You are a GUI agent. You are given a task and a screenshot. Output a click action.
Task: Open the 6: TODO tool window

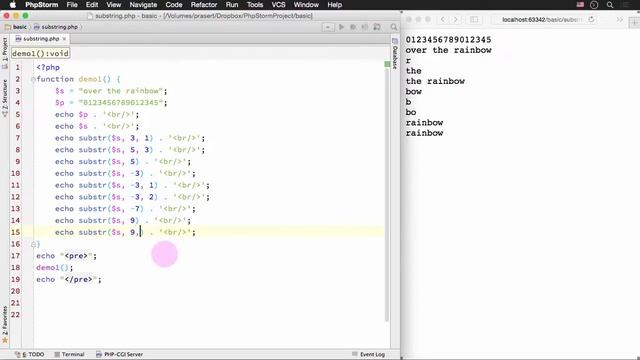tap(29, 354)
